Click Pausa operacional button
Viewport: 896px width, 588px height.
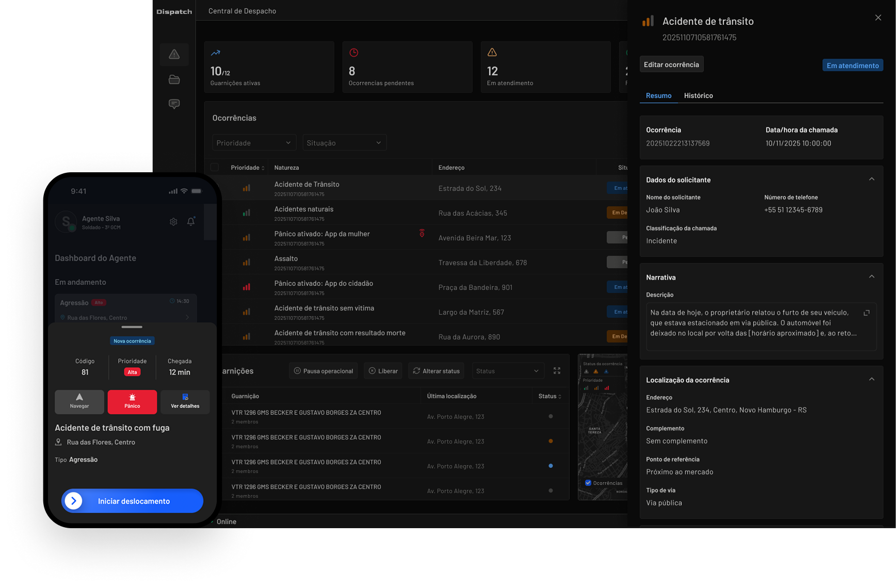(x=323, y=371)
